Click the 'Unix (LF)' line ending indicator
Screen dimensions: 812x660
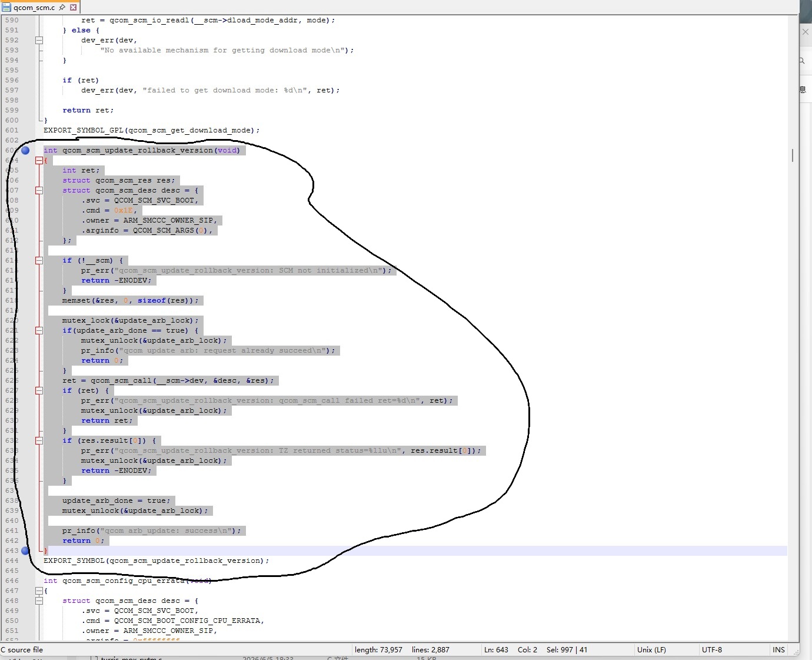(651, 650)
